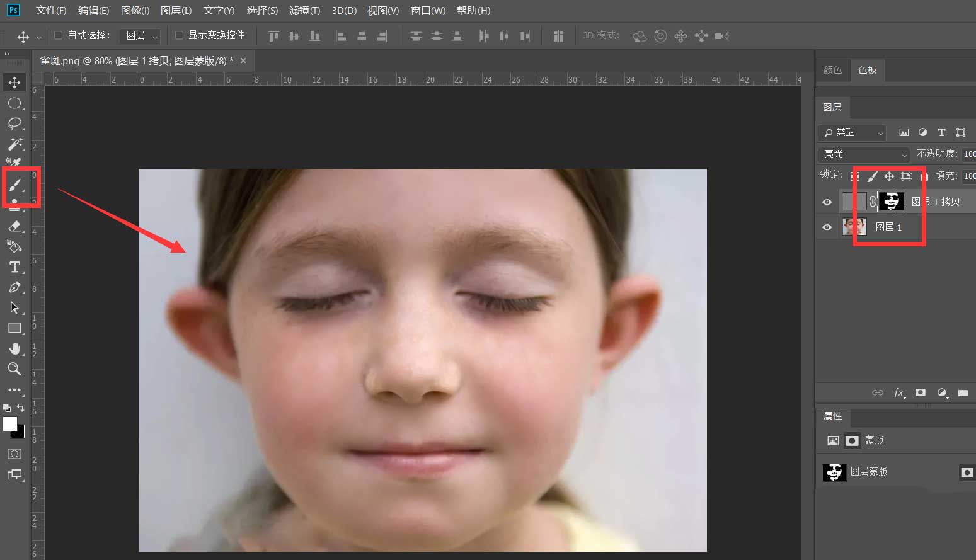The height and width of the screenshot is (560, 976).
Task: Select the Horizontal Type tool
Action: (x=14, y=267)
